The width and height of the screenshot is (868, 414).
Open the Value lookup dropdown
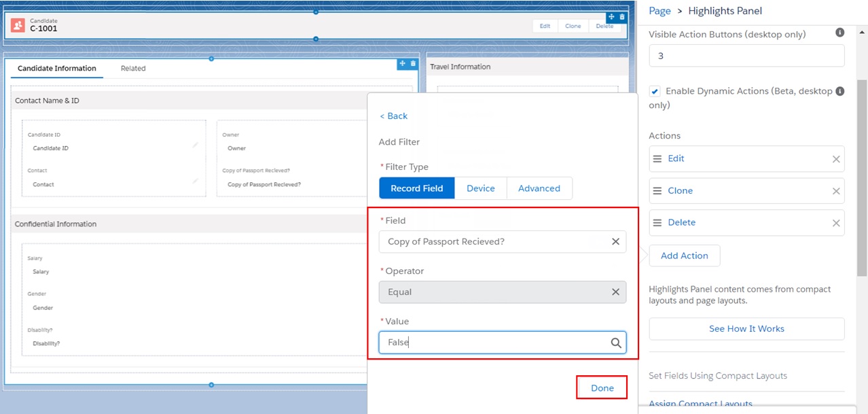tap(489, 342)
